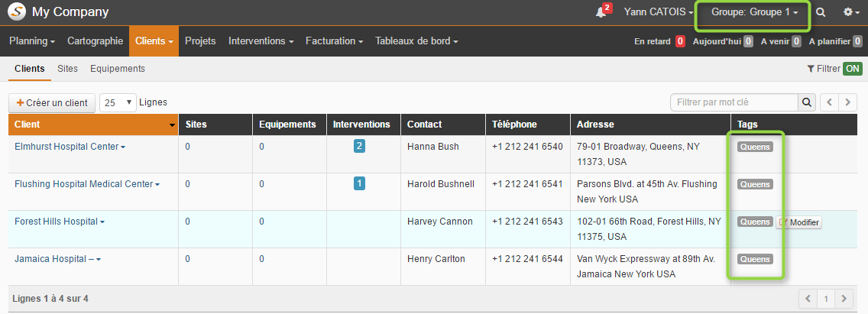Switch to the Equipements sub-tab
Image resolution: width=868 pixels, height=314 pixels.
coord(118,69)
